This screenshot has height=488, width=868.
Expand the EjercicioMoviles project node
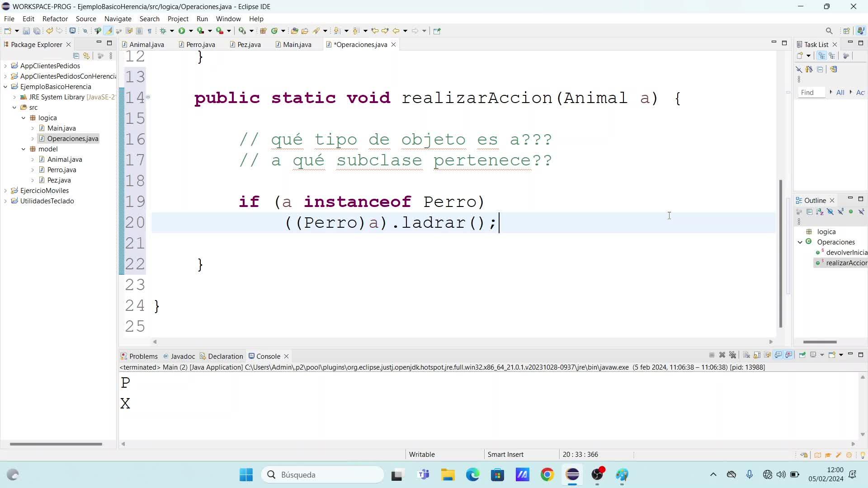5,191
